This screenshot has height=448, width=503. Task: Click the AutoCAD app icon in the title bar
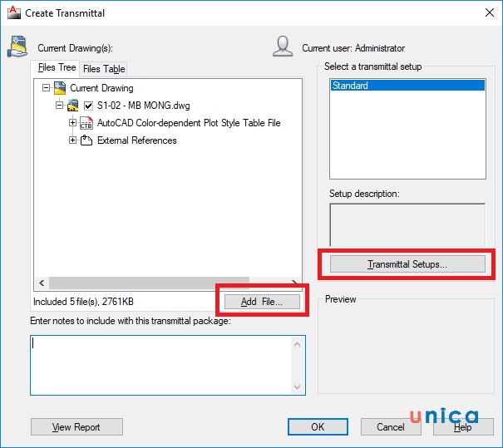(x=14, y=12)
